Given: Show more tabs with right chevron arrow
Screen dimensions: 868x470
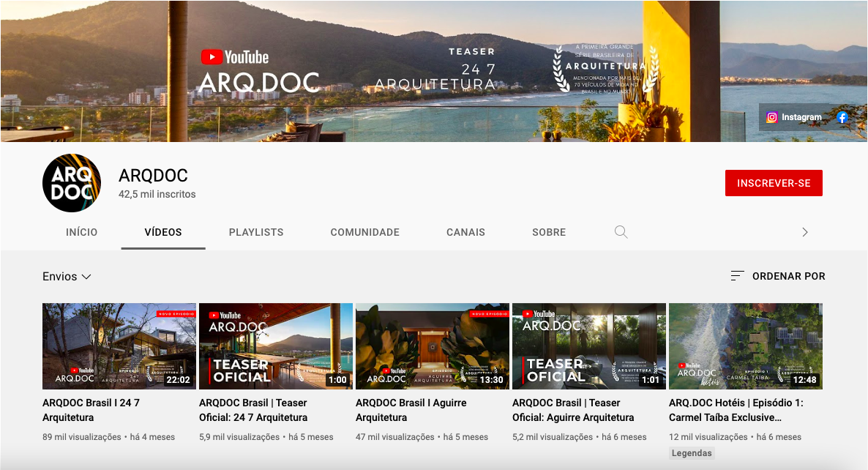Looking at the screenshot, I should pos(805,232).
